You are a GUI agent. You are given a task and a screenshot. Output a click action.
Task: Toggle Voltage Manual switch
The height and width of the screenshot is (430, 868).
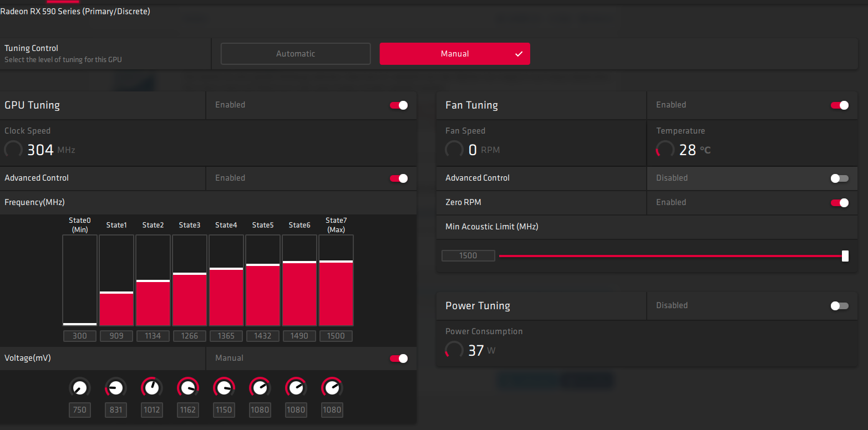(x=399, y=359)
